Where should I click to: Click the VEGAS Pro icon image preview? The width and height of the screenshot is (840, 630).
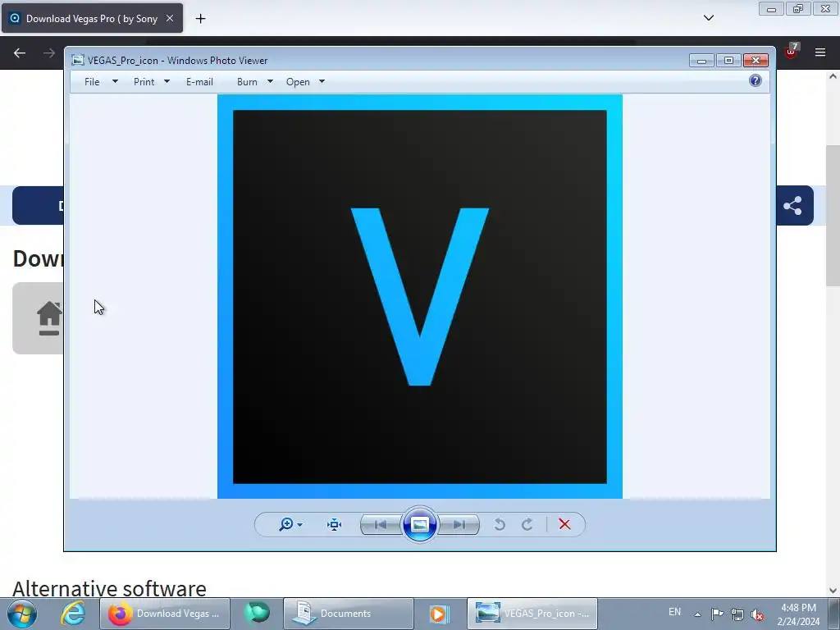pyautogui.click(x=420, y=297)
